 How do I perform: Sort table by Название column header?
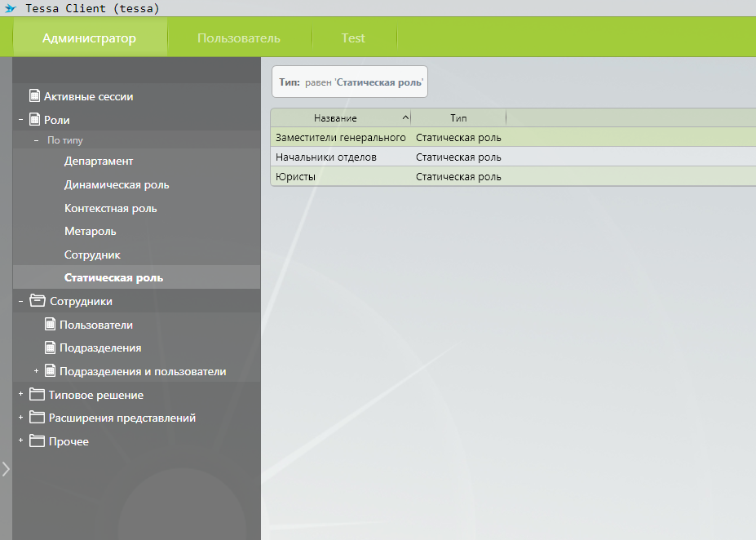coord(335,118)
